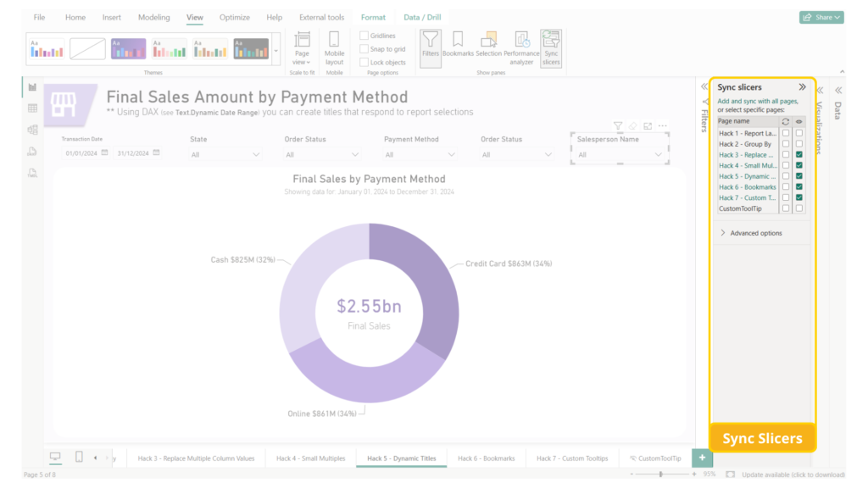
Task: Toggle sync for Hack 1 - Report La... page
Action: click(786, 133)
